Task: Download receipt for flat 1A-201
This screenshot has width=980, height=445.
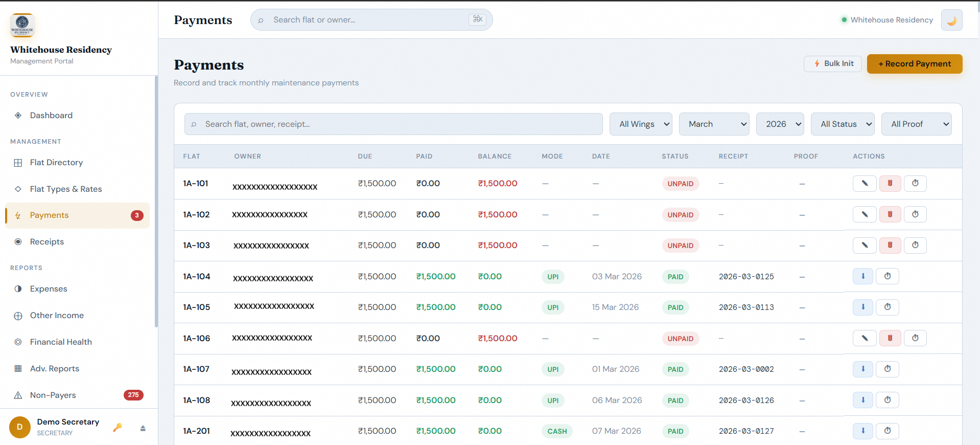Action: [862, 431]
